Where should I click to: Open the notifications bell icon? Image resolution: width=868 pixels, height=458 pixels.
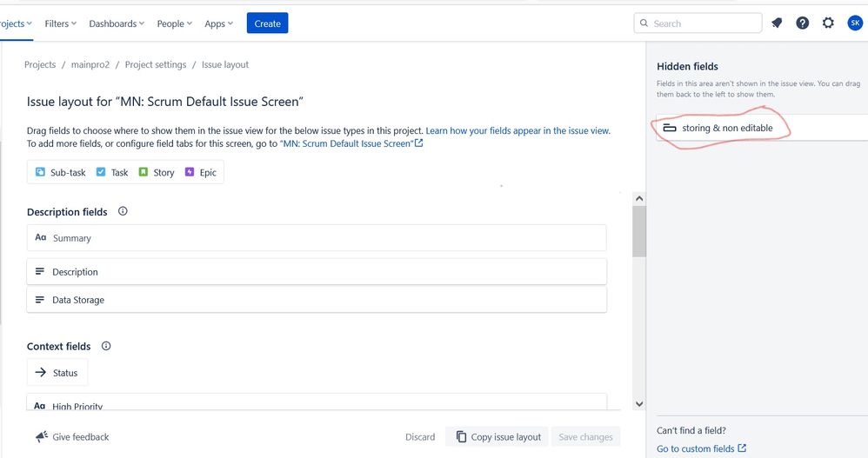point(777,23)
